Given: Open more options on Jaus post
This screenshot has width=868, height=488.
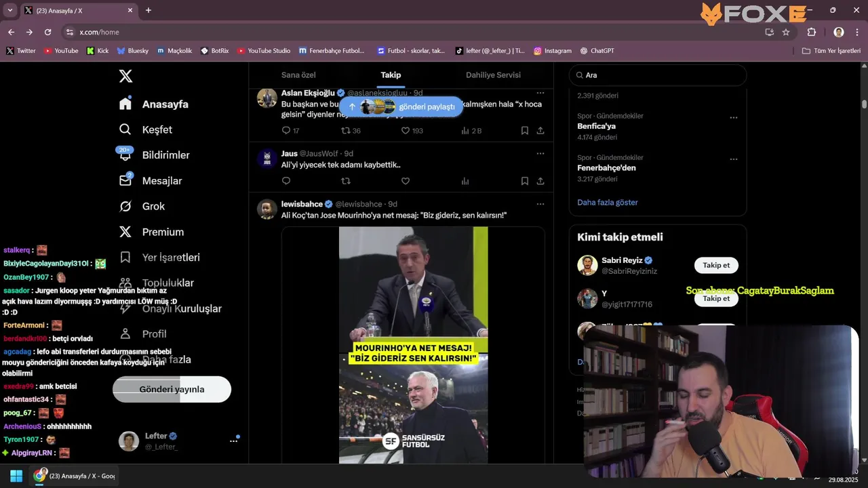Looking at the screenshot, I should [x=540, y=153].
